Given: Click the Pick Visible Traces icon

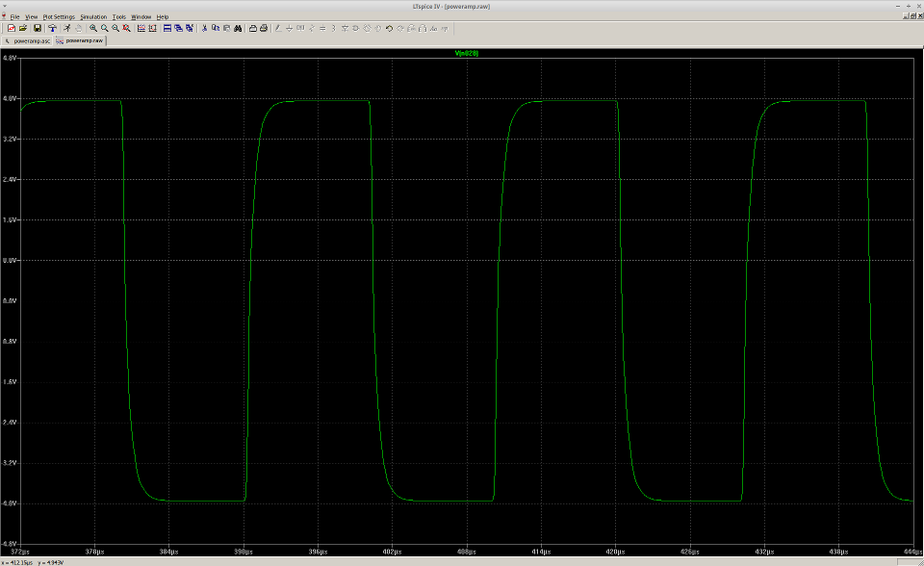Looking at the screenshot, I should (141, 28).
